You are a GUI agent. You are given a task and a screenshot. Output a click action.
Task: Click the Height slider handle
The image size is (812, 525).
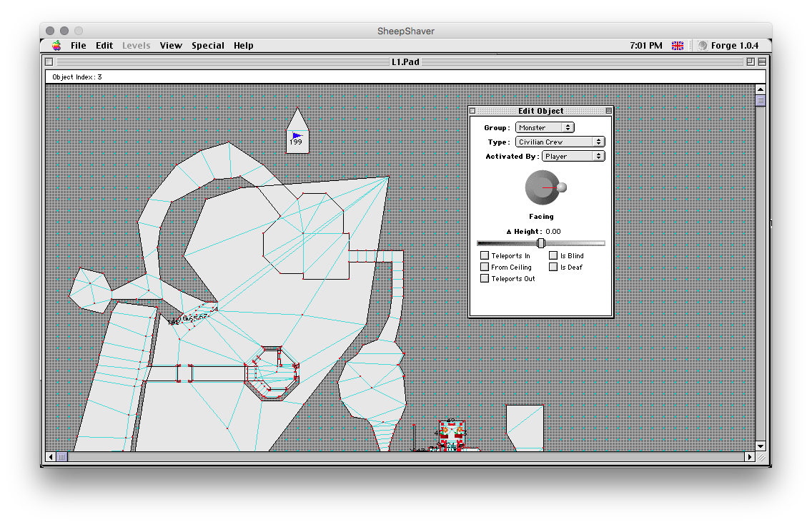point(541,243)
